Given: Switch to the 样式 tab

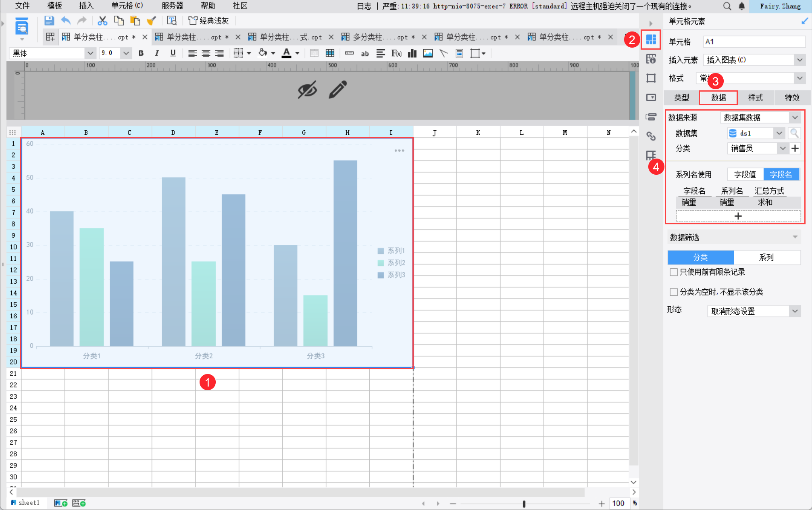Looking at the screenshot, I should [x=755, y=98].
